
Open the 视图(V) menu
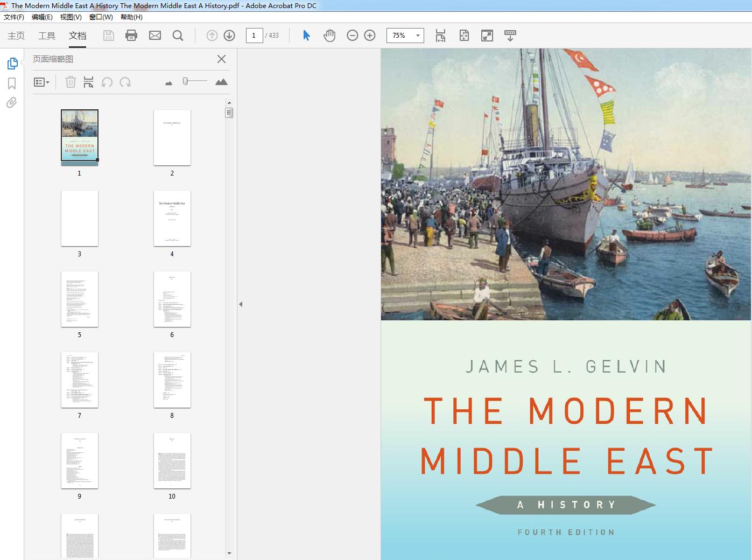[x=71, y=17]
